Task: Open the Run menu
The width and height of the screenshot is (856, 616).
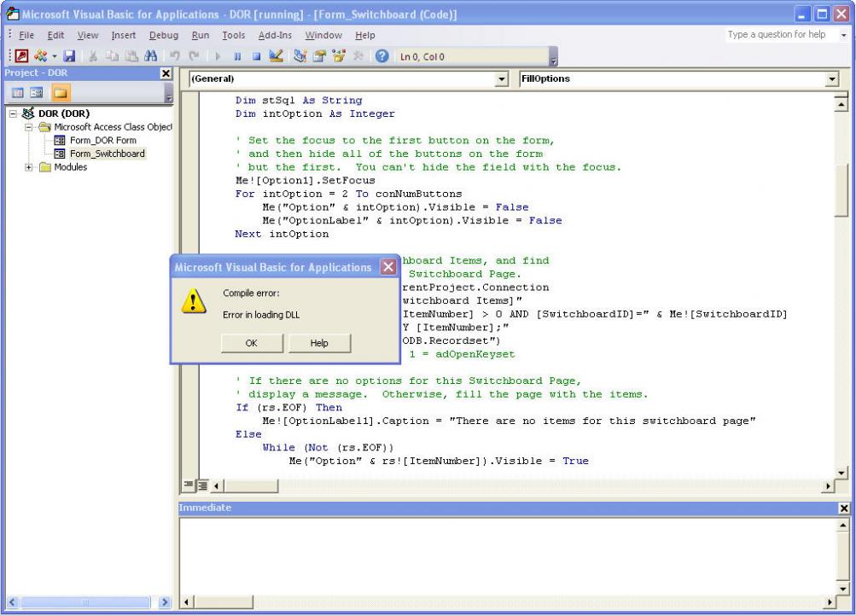Action: coord(201,35)
